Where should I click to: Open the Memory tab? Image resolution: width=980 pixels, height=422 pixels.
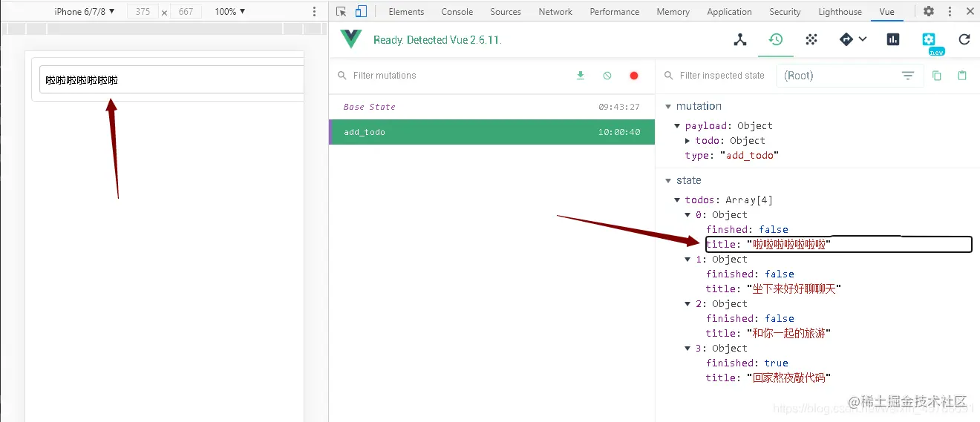[x=673, y=12]
